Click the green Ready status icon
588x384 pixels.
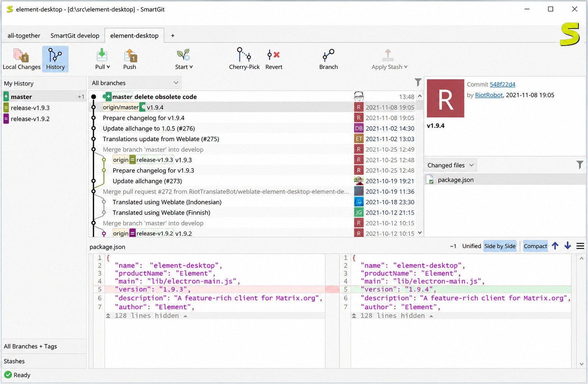coord(8,375)
